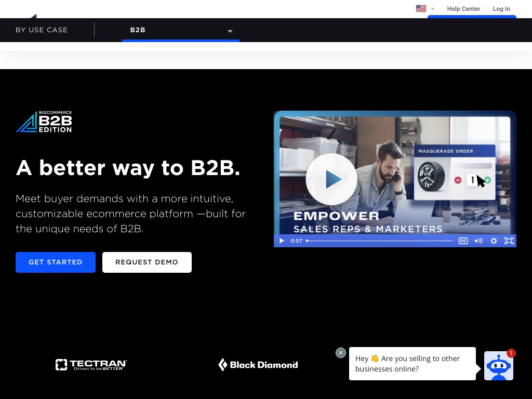
Task: Click the small play icon in video controls
Action: pyautogui.click(x=282, y=241)
